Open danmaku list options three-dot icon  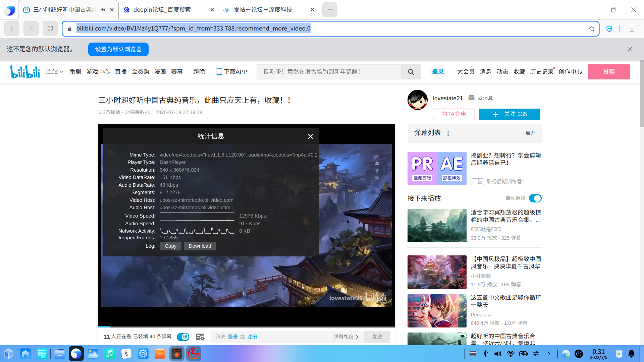pos(448,133)
